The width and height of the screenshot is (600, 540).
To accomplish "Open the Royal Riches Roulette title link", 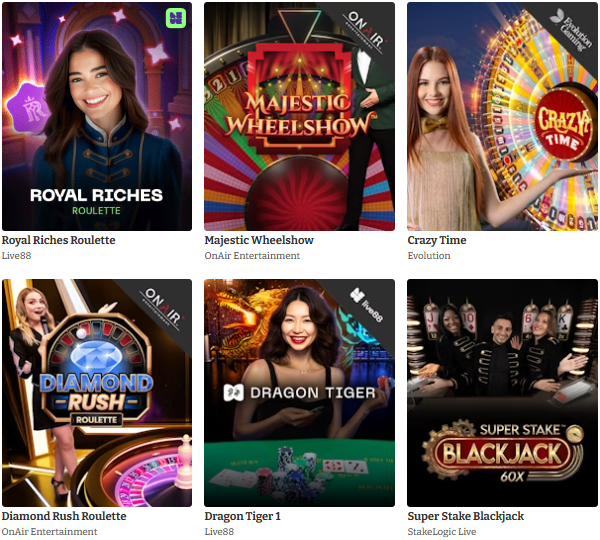I will [x=59, y=240].
